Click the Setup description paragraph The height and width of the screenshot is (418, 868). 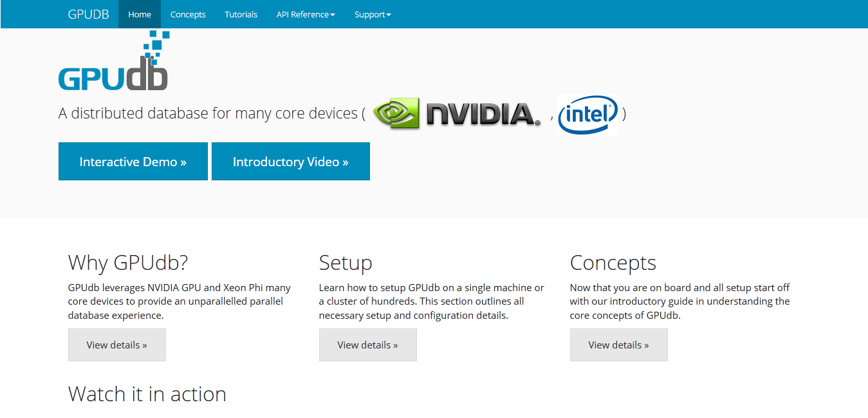coord(431,301)
